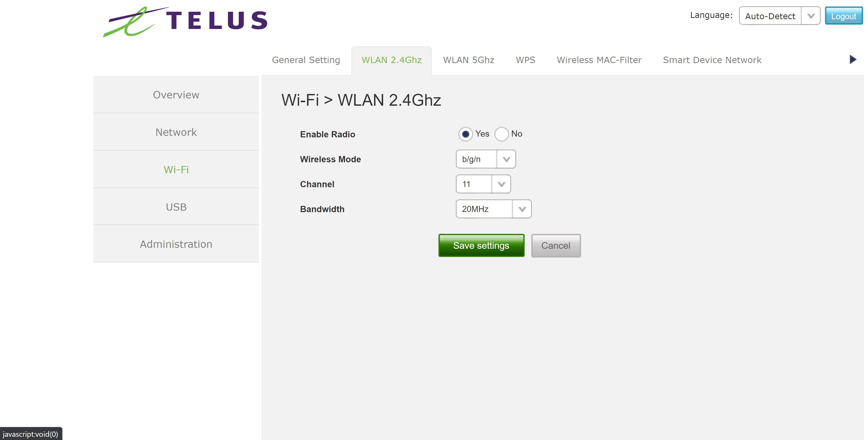Select No for Enable Radio

(x=501, y=134)
